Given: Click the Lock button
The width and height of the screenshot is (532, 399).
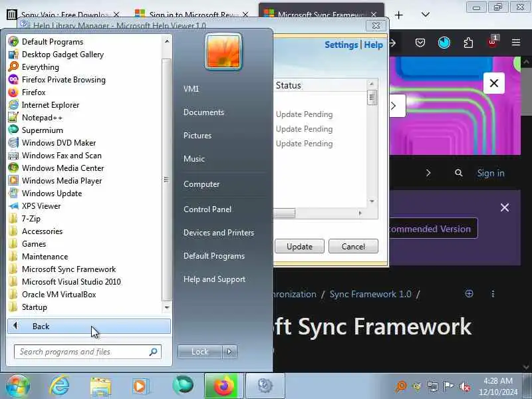Looking at the screenshot, I should [200, 352].
